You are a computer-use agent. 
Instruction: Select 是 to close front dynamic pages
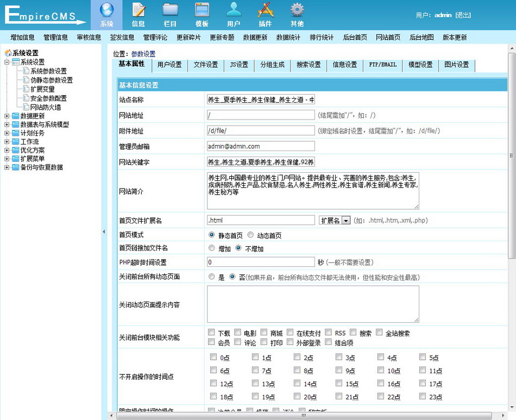click(x=212, y=277)
